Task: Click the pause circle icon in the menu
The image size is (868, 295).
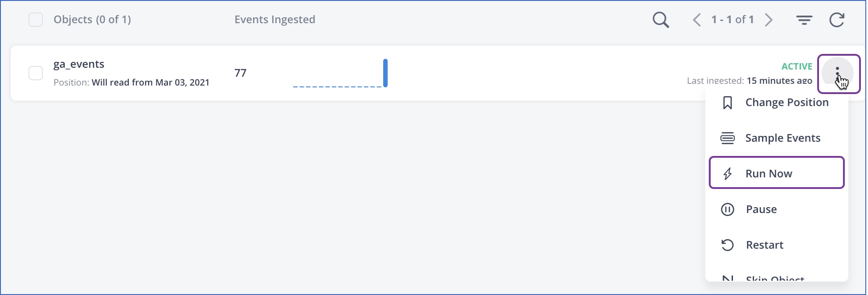Action: [x=728, y=209]
